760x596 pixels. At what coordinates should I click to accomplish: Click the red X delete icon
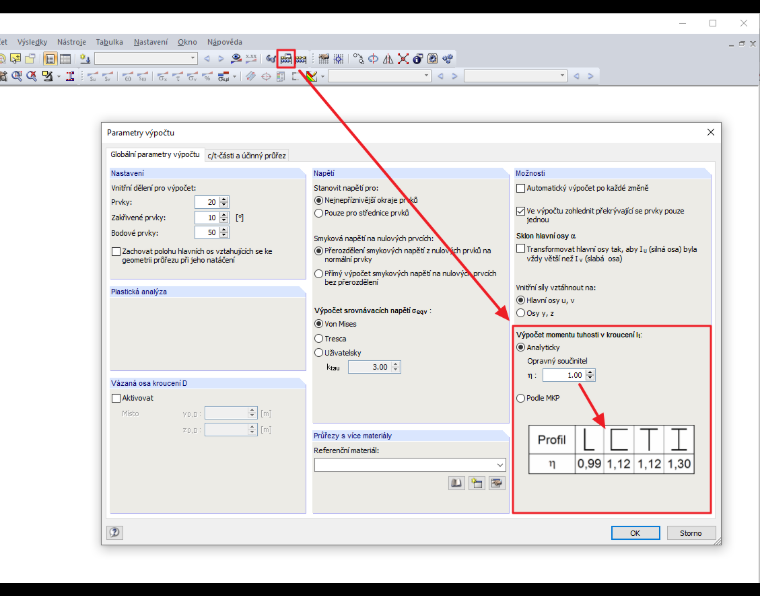pos(403,59)
